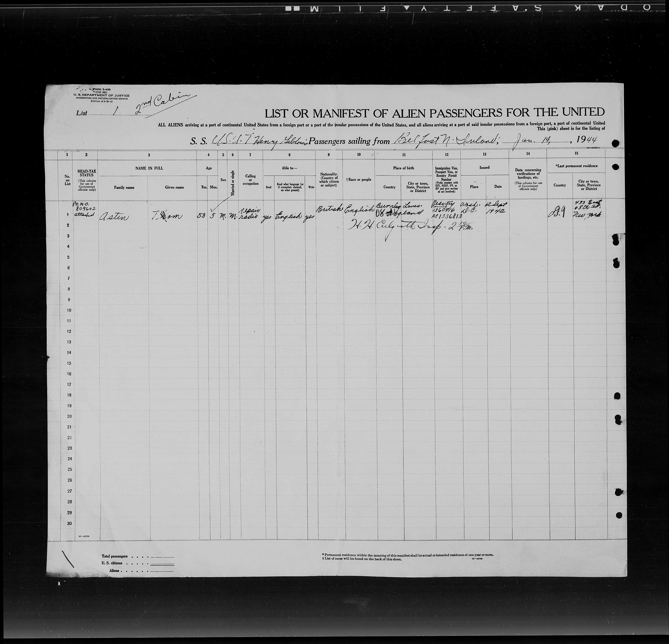Click the handwritten family name 'Astin'
This screenshot has width=669, height=644.
[114, 217]
